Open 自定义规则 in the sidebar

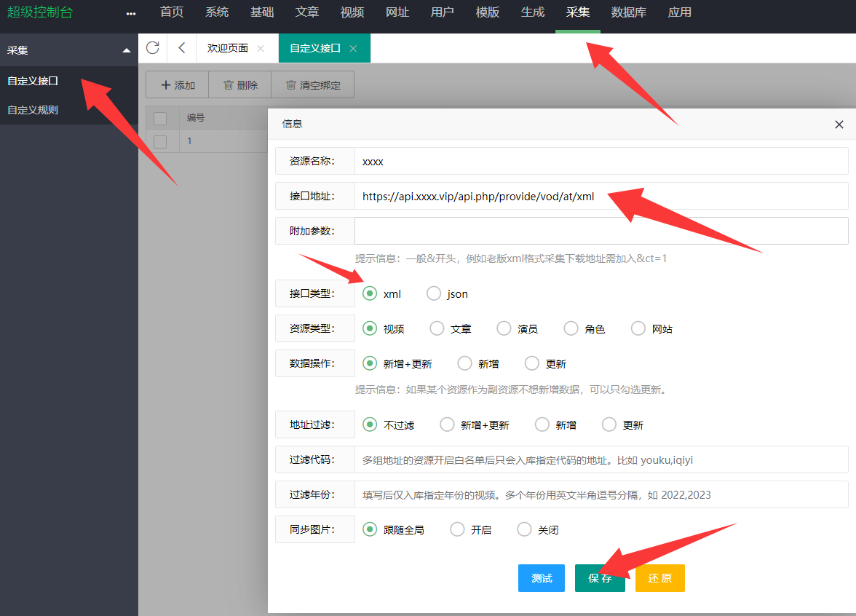pos(33,110)
